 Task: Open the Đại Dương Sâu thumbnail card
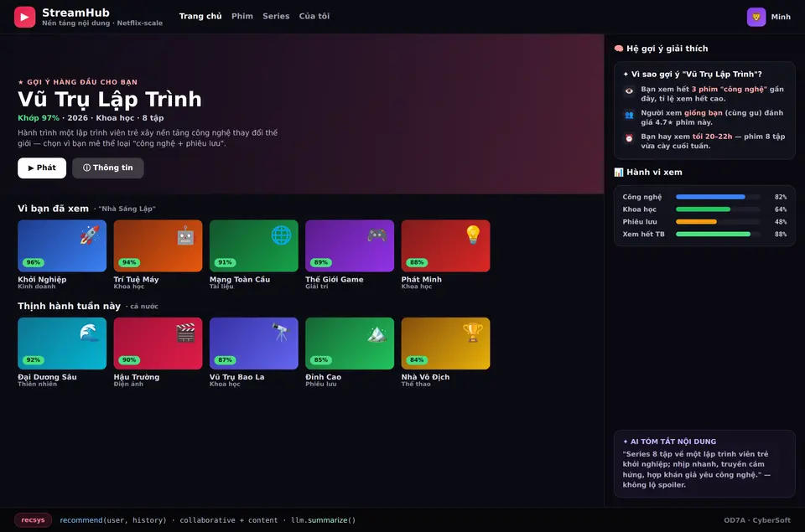tap(62, 343)
